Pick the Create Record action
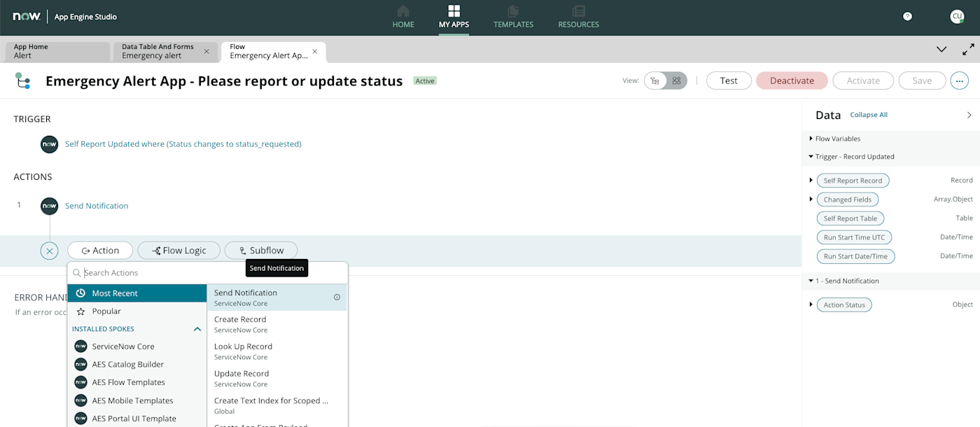Screen dimensions: 980x427 pos(276,324)
